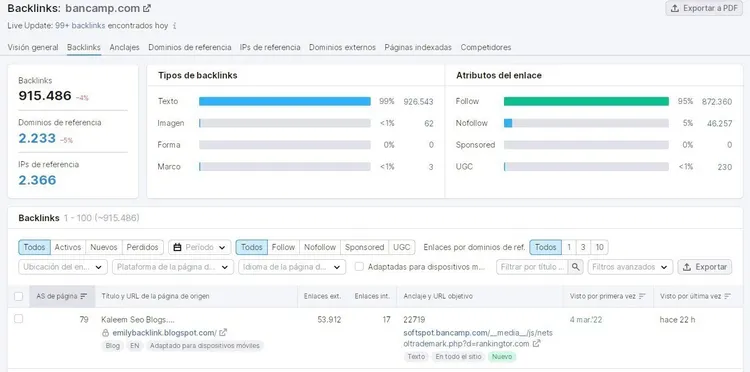This screenshot has width=750, height=372.
Task: Open the Ubicación del en... dropdown
Action: [x=63, y=267]
